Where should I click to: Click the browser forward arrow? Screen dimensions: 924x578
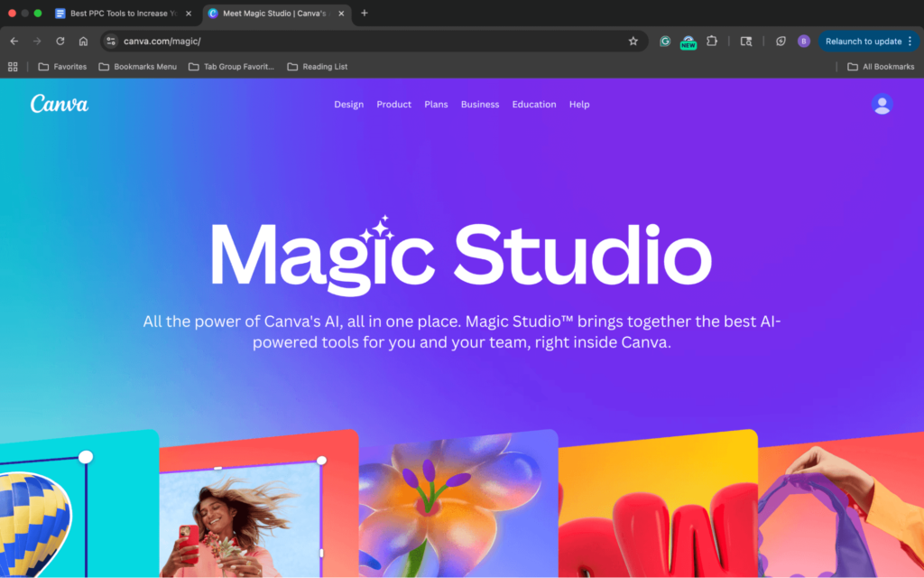click(37, 42)
